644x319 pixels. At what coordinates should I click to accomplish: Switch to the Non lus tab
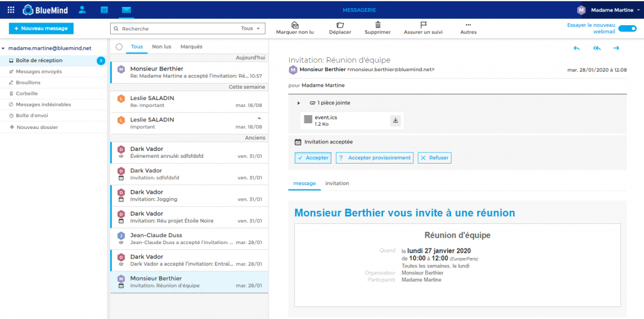[162, 47]
